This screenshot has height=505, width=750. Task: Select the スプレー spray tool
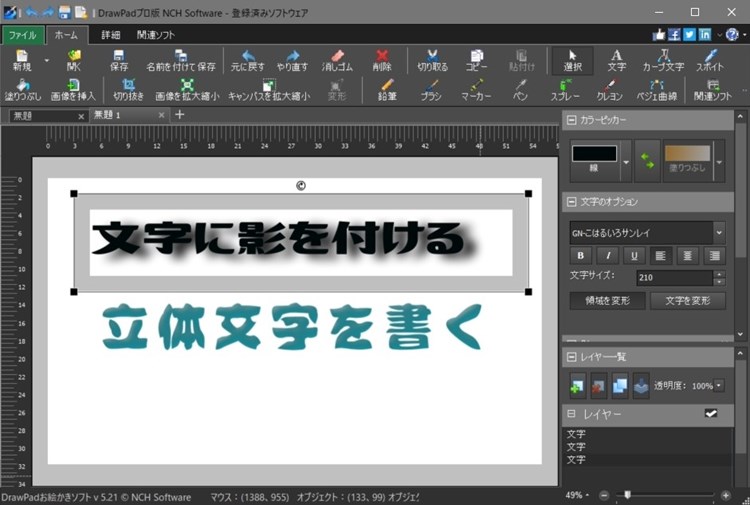565,90
